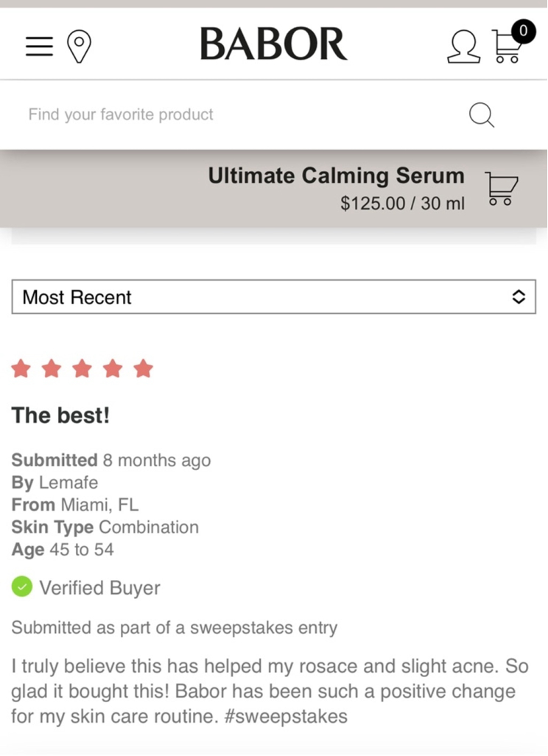Click the #sweepstakes hashtag in review
The width and height of the screenshot is (548, 756).
tap(286, 716)
